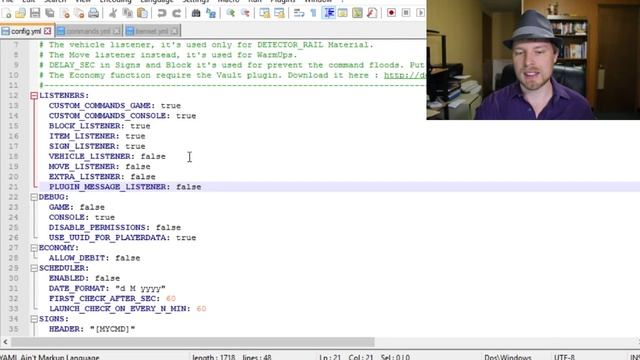Toggle synchronized horizontal scrolling icon
Screen dimensions: 640x360
click(279, 13)
